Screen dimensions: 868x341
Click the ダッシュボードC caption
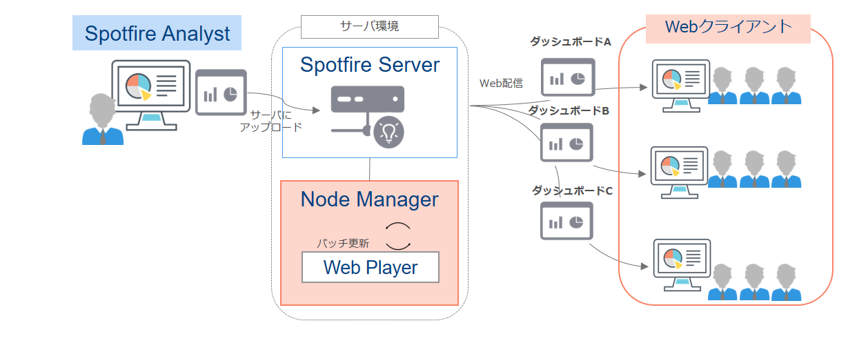[x=572, y=190]
